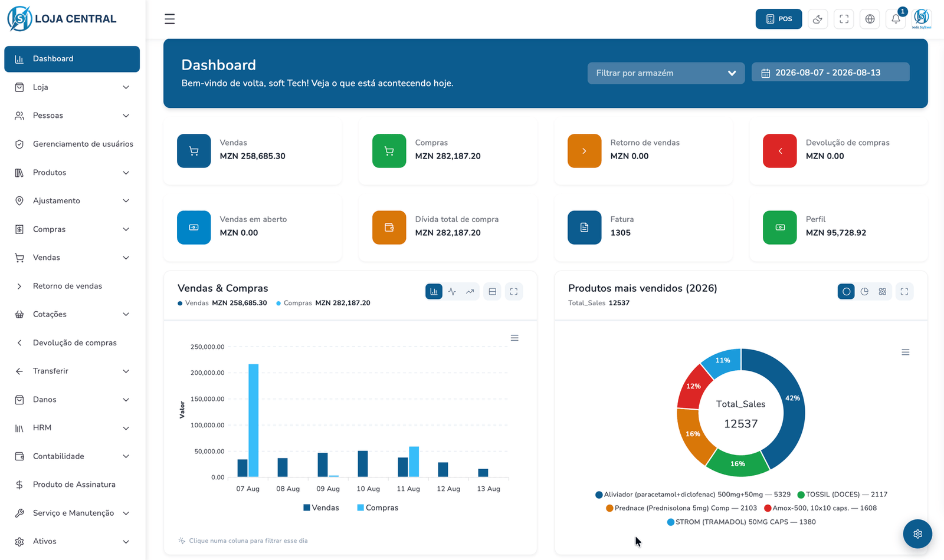The height and width of the screenshot is (560, 944).
Task: Expand the Vendas sidebar menu
Action: pyautogui.click(x=72, y=258)
